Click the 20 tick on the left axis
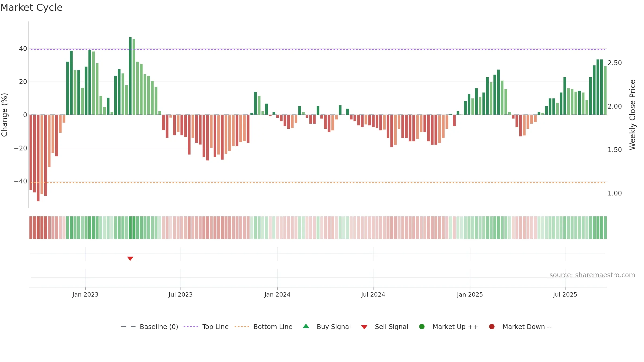Viewport: 644px width, 362px height. click(x=23, y=82)
